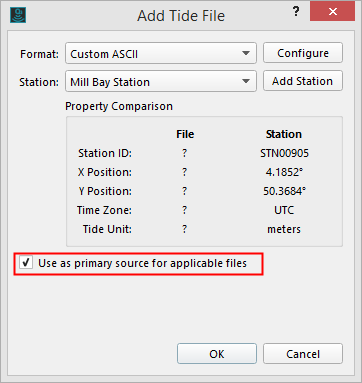
Task: Select the STN00905 station ID value
Action: 284,153
